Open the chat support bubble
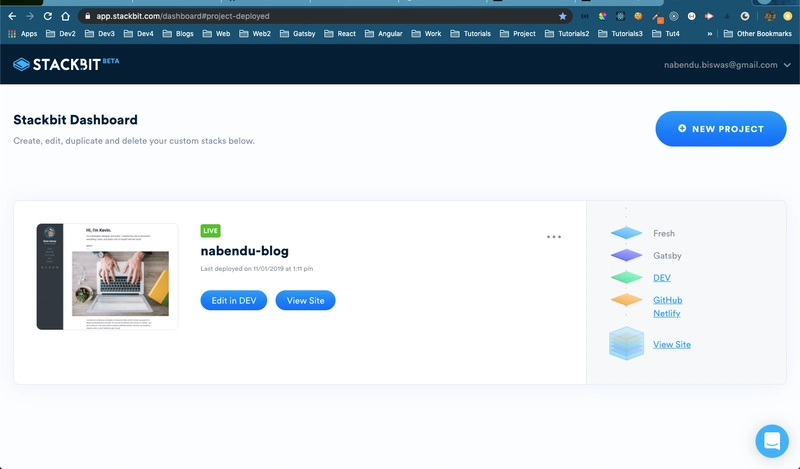 [x=772, y=441]
